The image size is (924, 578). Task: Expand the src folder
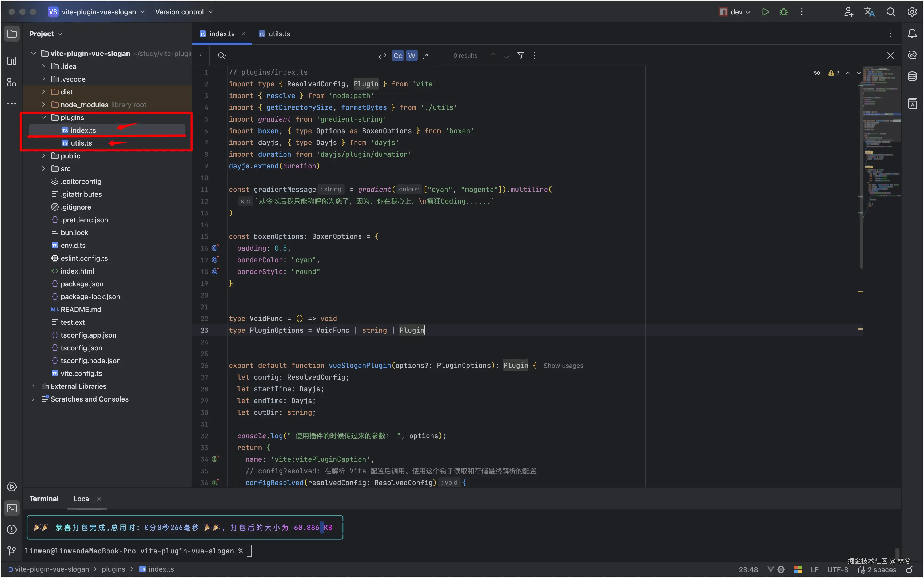click(43, 168)
